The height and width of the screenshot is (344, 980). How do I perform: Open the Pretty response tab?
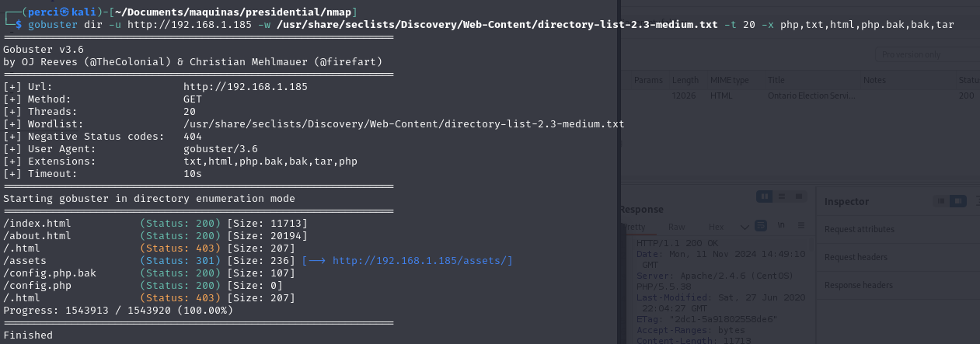pos(634,227)
